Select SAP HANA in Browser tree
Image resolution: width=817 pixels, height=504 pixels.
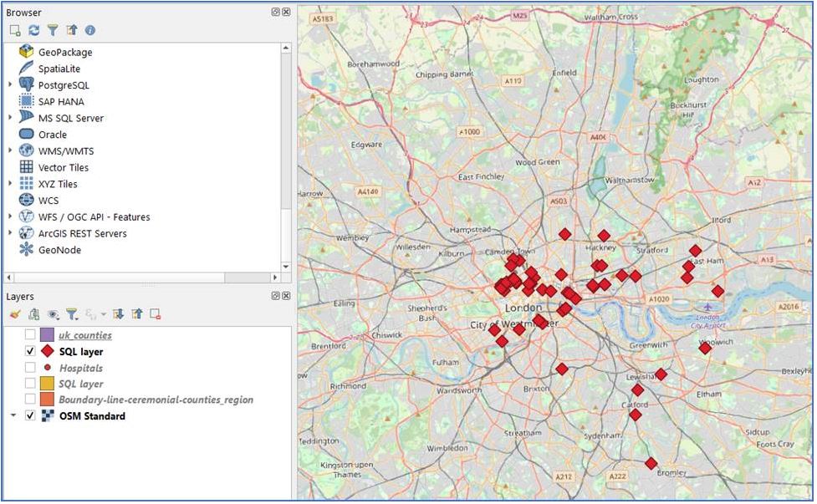point(61,101)
